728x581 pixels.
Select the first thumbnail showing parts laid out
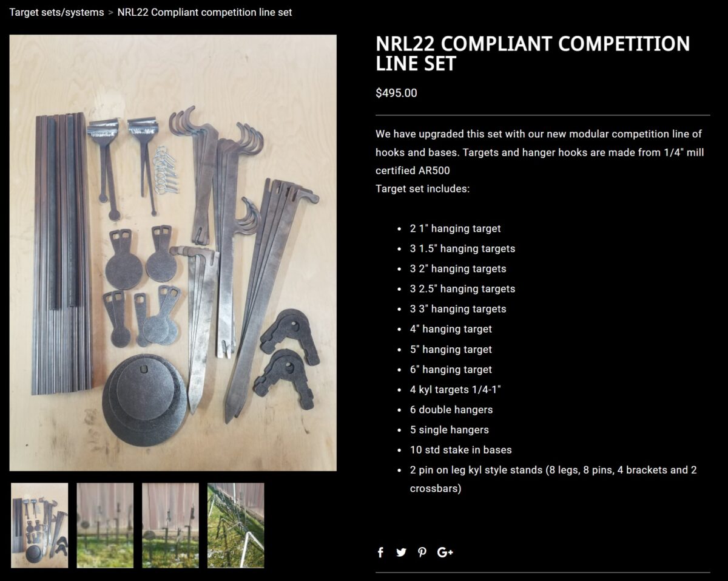tap(39, 525)
